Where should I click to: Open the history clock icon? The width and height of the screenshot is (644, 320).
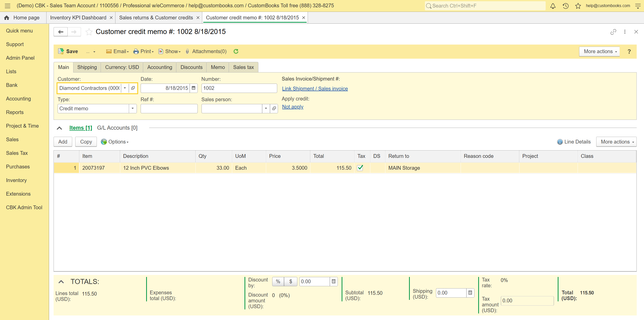coord(566,6)
